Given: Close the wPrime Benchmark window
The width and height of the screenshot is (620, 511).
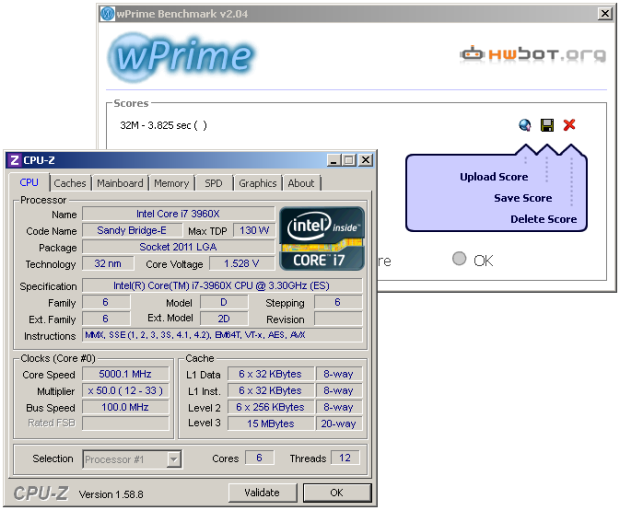Looking at the screenshot, I should pos(605,14).
